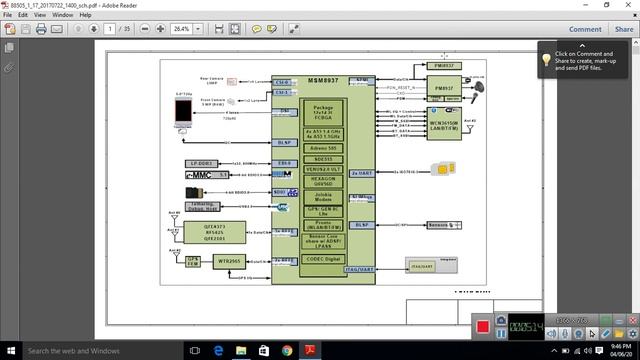Select the highlight text tool

tap(272, 29)
